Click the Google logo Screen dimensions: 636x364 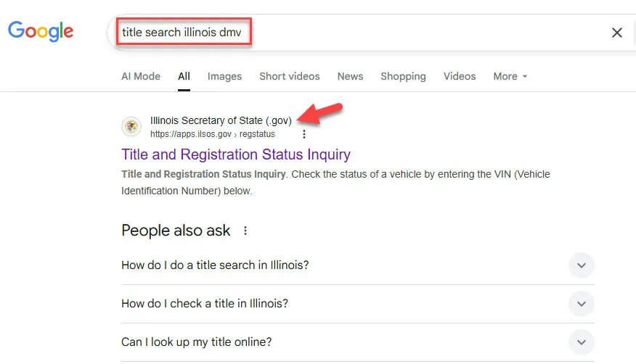coord(41,31)
